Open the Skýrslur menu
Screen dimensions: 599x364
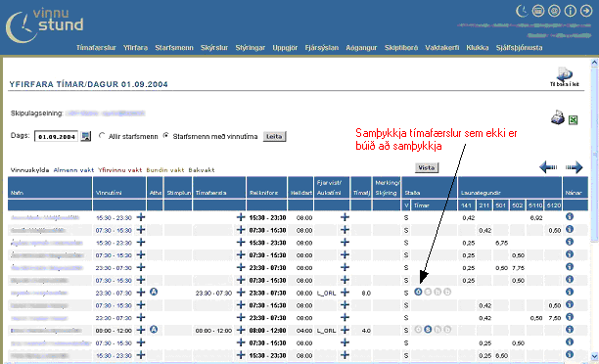tap(214, 48)
